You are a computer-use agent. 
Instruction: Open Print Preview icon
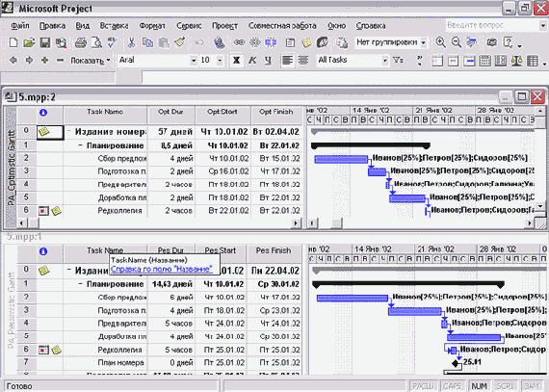[x=97, y=42]
